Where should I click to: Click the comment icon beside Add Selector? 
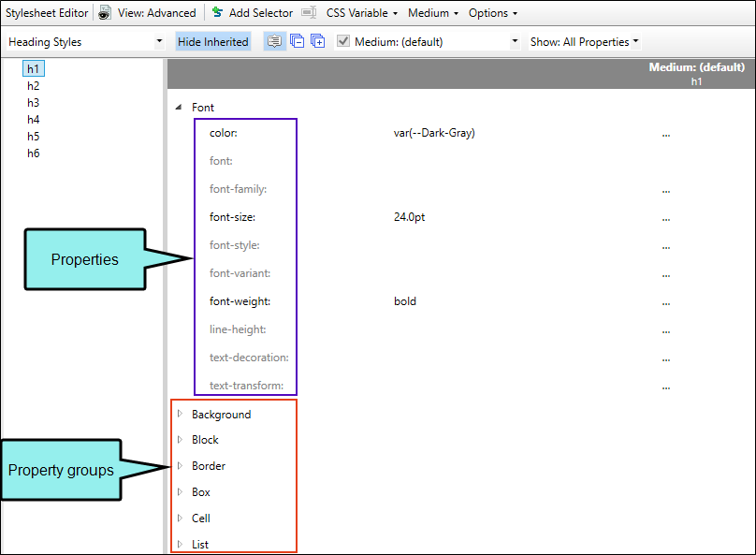tap(308, 13)
